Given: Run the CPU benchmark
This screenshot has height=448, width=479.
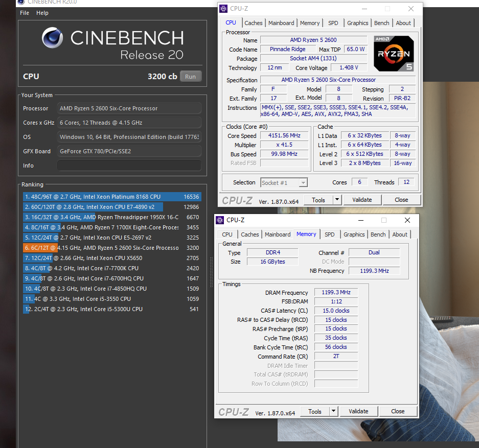Looking at the screenshot, I should pyautogui.click(x=190, y=77).
